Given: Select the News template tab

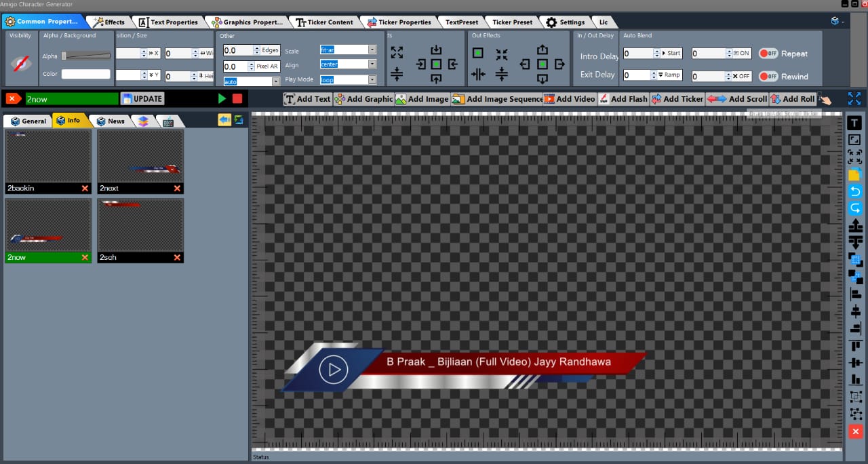Looking at the screenshot, I should (x=111, y=121).
